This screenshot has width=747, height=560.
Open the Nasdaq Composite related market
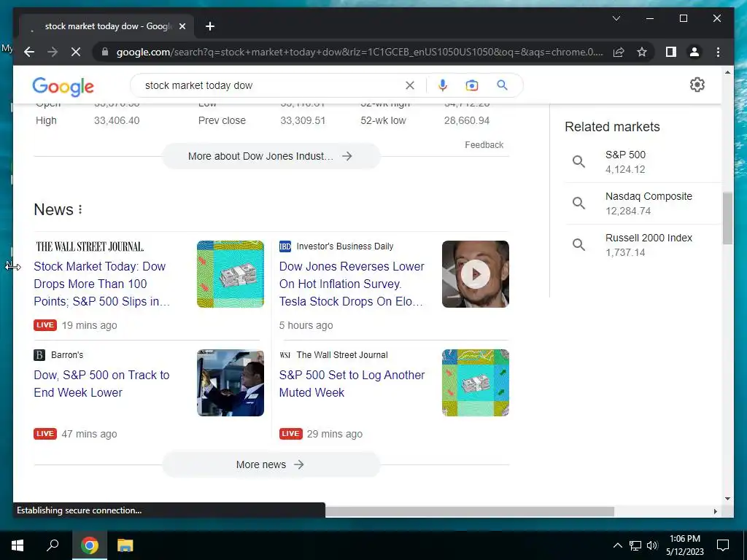[643, 203]
